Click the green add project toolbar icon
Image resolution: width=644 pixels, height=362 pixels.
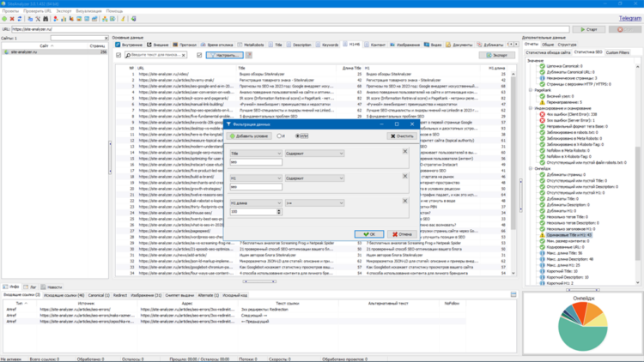point(4,19)
